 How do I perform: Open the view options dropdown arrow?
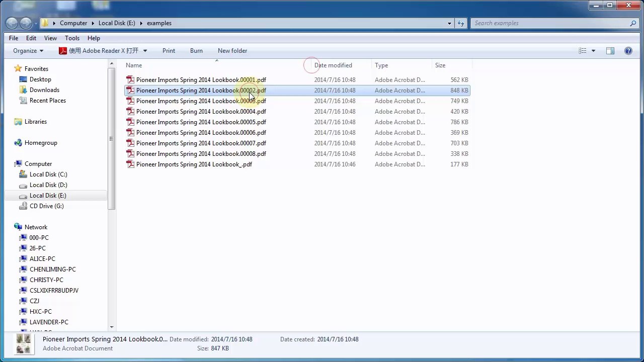tap(593, 51)
